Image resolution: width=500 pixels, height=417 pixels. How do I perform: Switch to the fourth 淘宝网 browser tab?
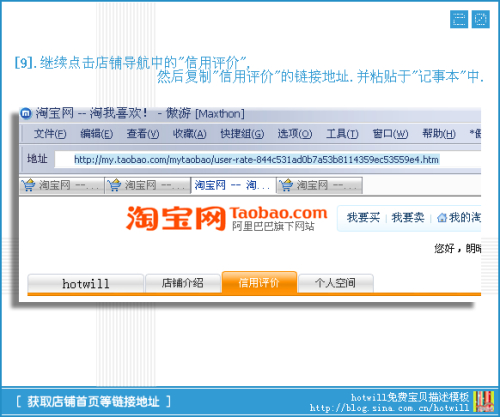[320, 185]
